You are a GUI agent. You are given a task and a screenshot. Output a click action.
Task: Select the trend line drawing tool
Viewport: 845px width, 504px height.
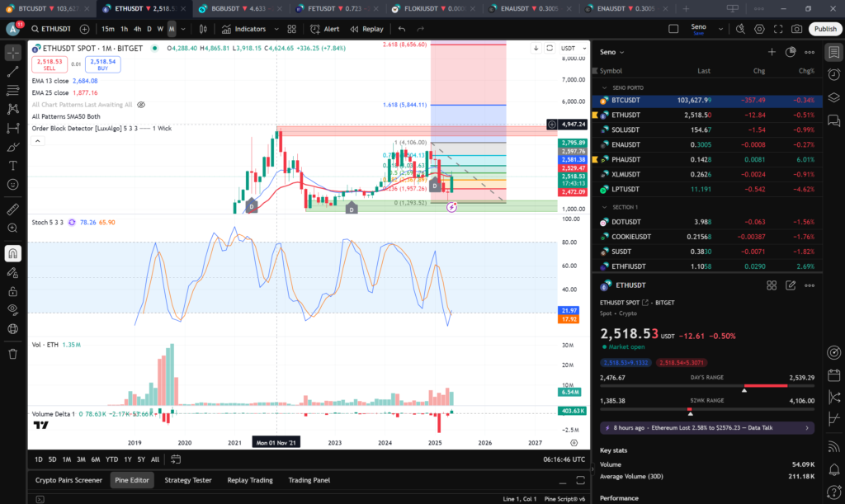pyautogui.click(x=13, y=71)
